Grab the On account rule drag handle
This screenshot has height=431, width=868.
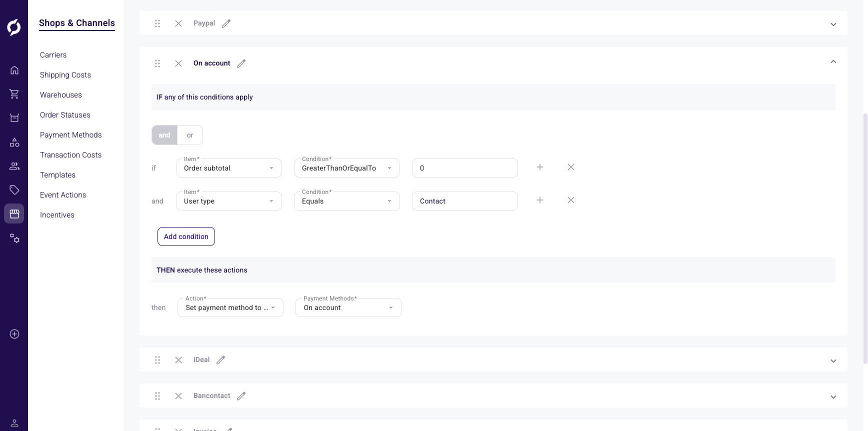(157, 63)
